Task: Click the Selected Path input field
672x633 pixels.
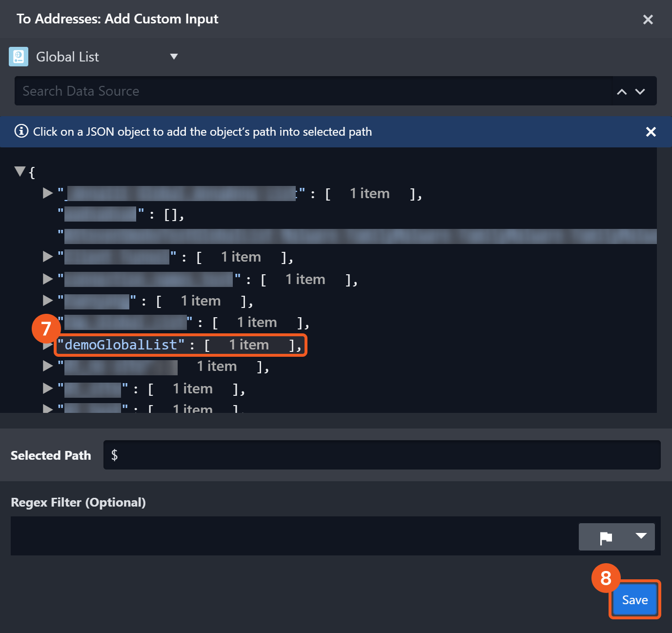Action: (x=382, y=455)
